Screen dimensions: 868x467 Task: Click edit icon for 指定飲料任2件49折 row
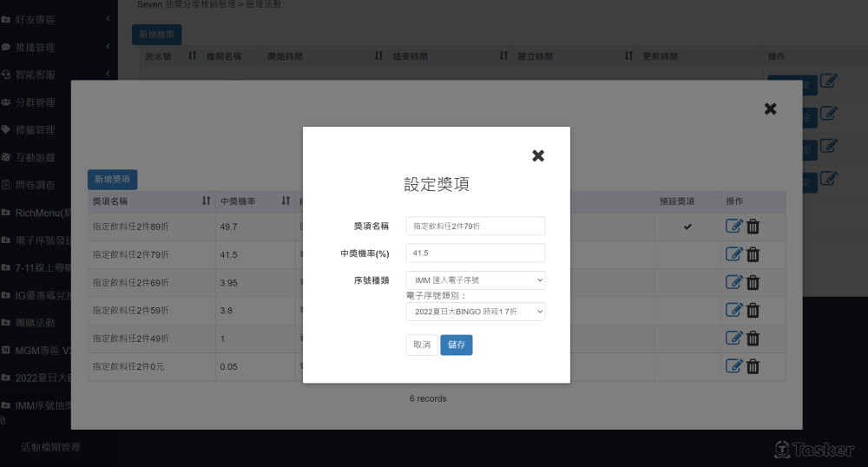click(733, 338)
